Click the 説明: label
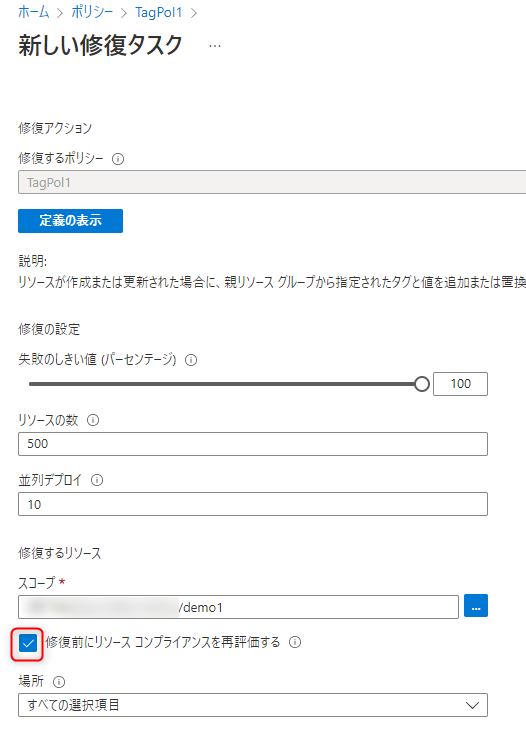 click(32, 261)
